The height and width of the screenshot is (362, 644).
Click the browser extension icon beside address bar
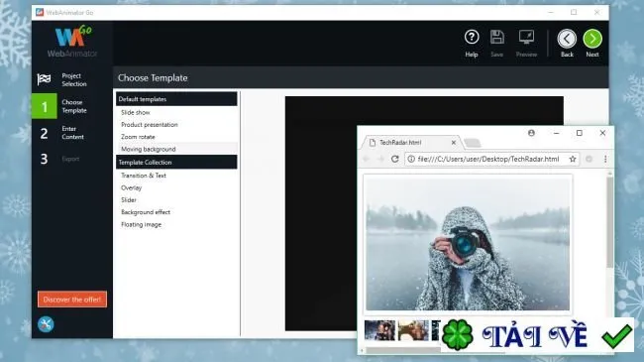(589, 159)
